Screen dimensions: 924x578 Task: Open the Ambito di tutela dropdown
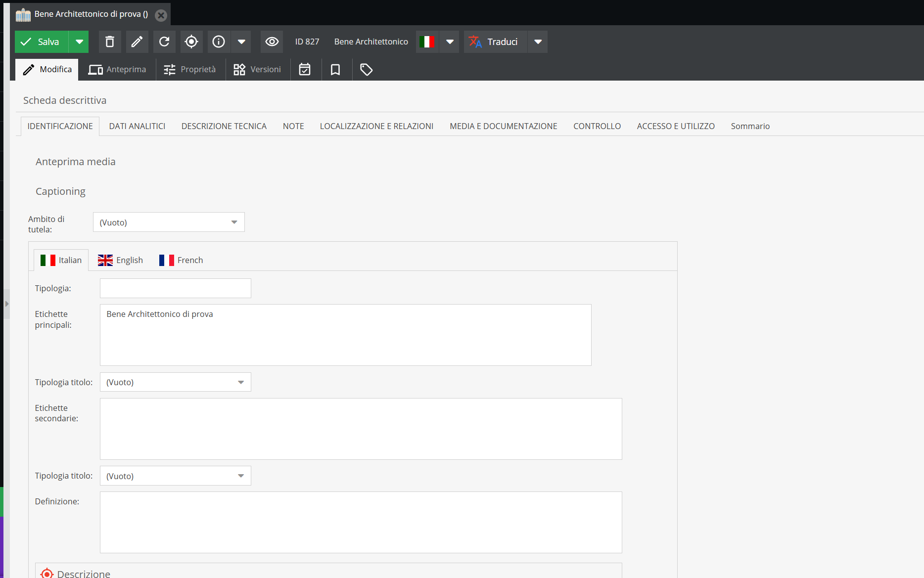pos(169,222)
